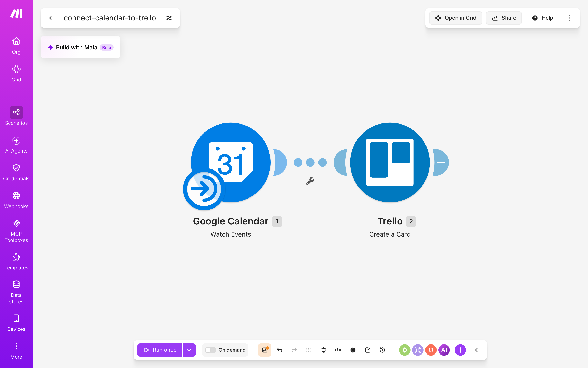This screenshot has width=588, height=368.
Task: Redo the last change
Action: [x=294, y=350]
